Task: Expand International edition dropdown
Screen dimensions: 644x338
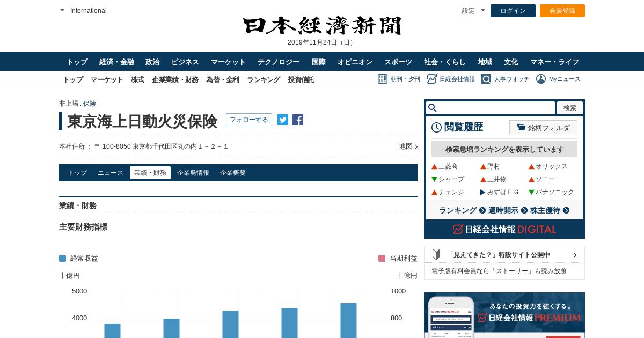Action: coord(62,10)
